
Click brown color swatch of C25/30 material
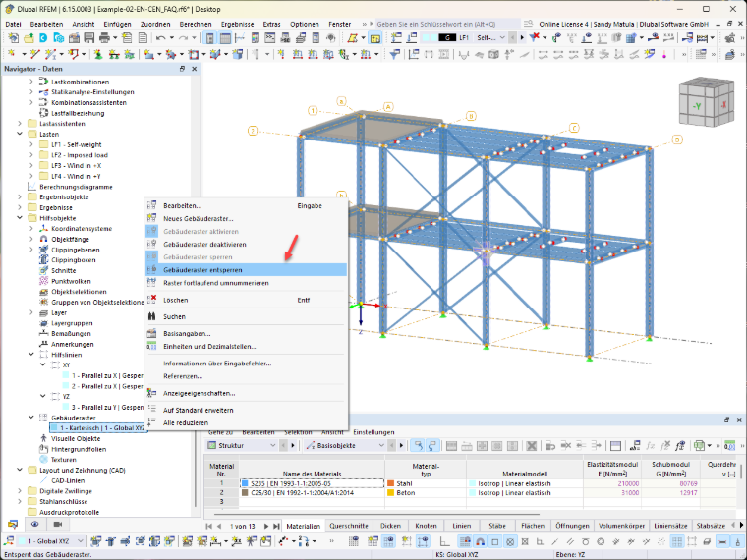[245, 493]
